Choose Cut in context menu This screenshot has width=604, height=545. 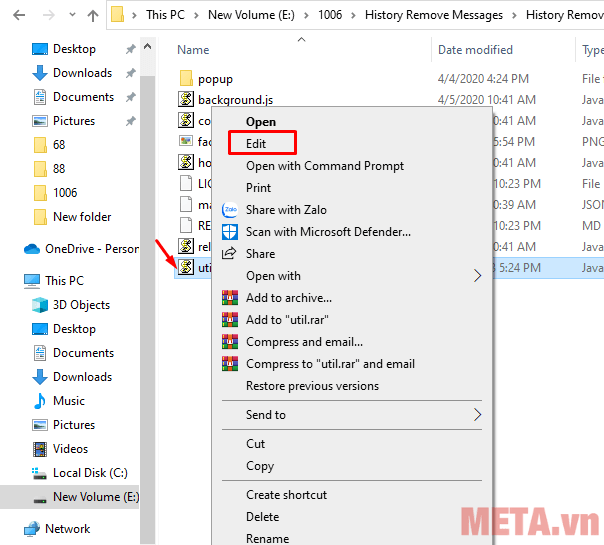pyautogui.click(x=255, y=444)
